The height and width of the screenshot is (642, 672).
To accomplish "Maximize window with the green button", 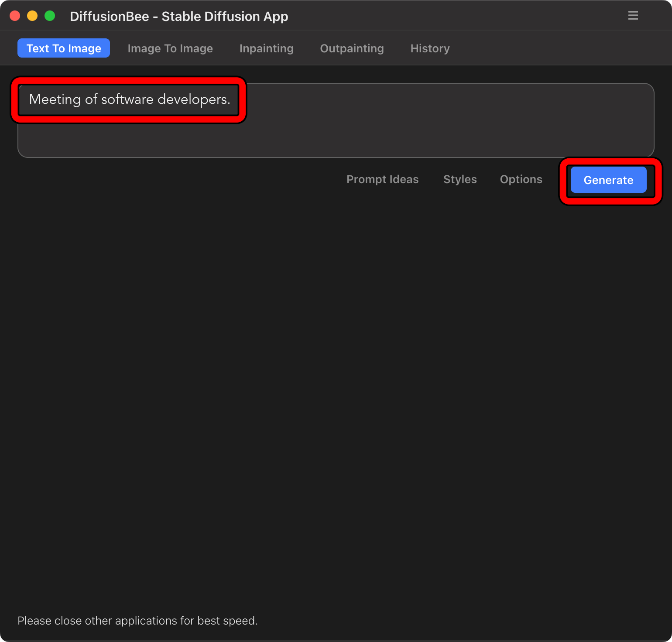I will (50, 16).
